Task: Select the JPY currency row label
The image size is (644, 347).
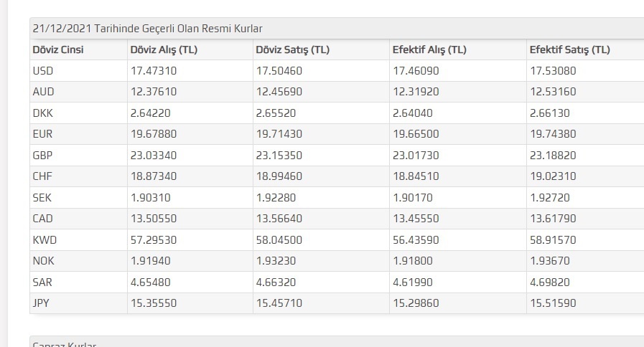Action: (42, 303)
